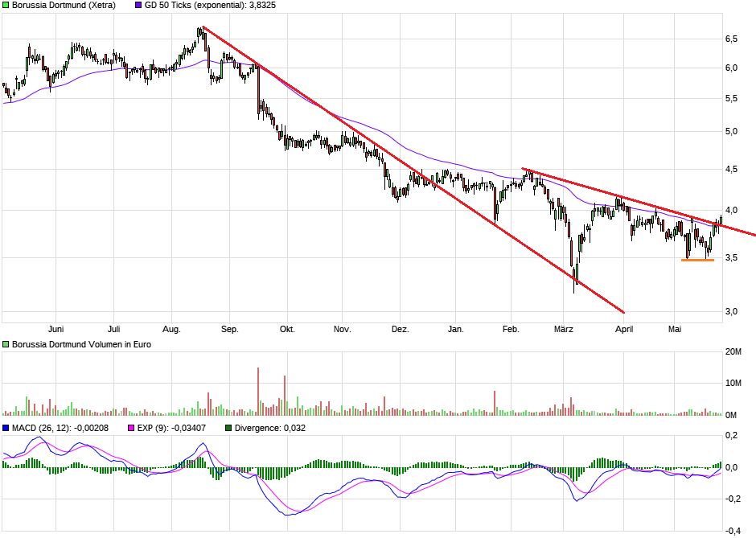Click the green Borussia Dortmund legend square
Image resolution: width=756 pixels, height=538 pixels.
coord(6,6)
